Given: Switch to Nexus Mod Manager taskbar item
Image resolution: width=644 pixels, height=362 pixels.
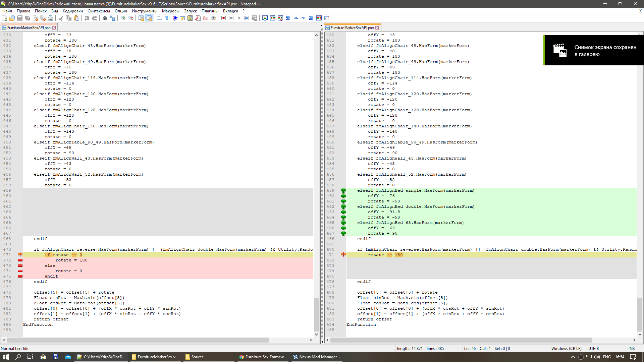Looking at the screenshot, I should (x=317, y=357).
